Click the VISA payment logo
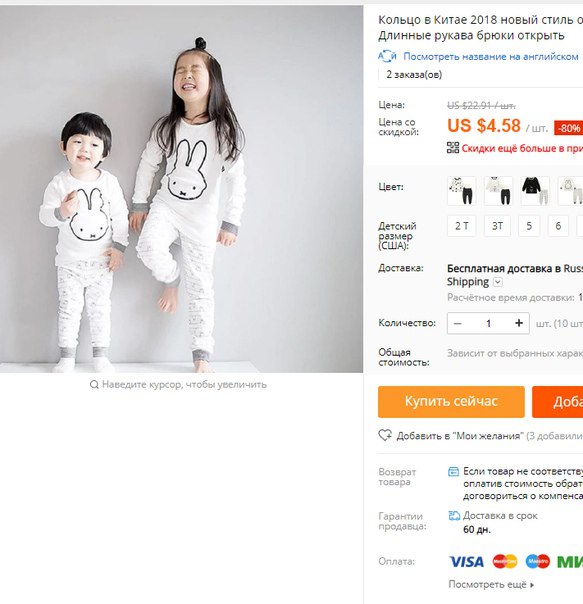The image size is (583, 604). click(467, 562)
